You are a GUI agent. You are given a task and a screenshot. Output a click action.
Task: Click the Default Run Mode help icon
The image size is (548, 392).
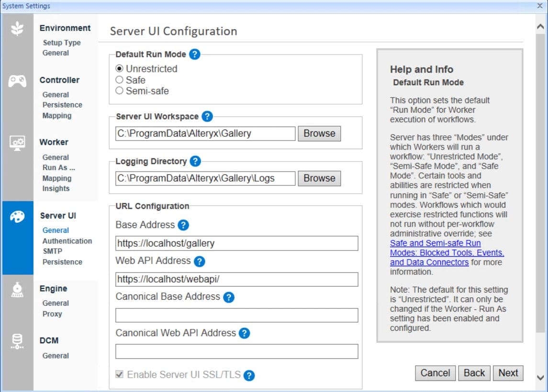(194, 54)
